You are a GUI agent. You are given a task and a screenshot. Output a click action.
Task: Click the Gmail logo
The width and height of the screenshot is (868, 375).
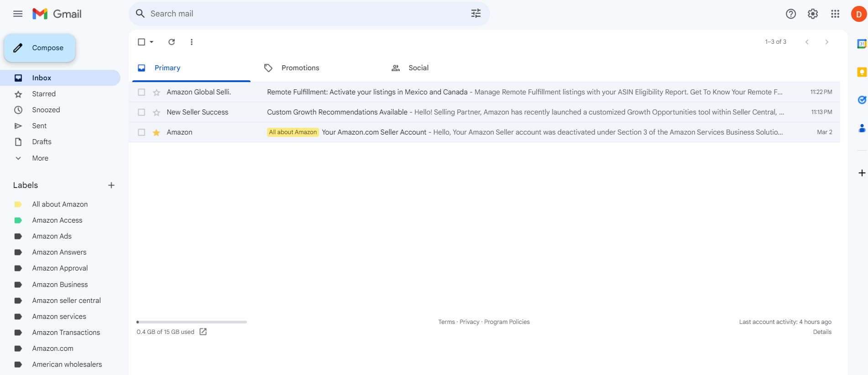click(x=57, y=14)
